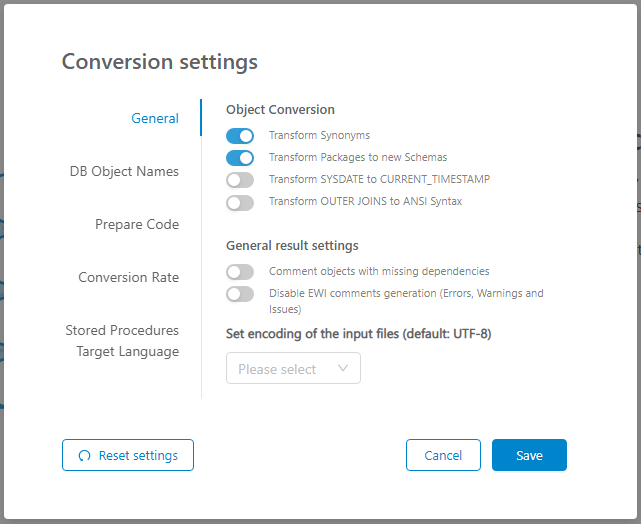Toggle Comment objects with missing dependencies
Image resolution: width=641 pixels, height=524 pixels.
(x=240, y=272)
